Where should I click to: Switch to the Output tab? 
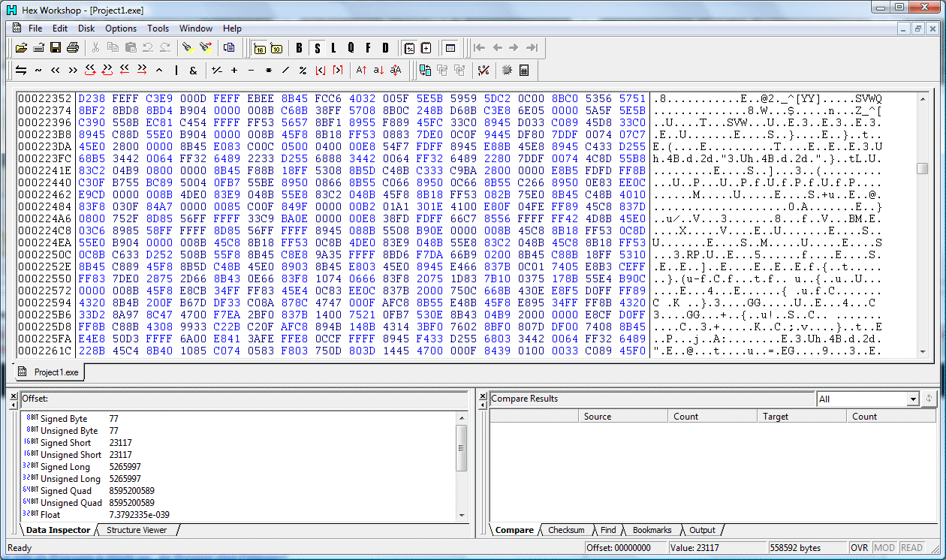(702, 530)
